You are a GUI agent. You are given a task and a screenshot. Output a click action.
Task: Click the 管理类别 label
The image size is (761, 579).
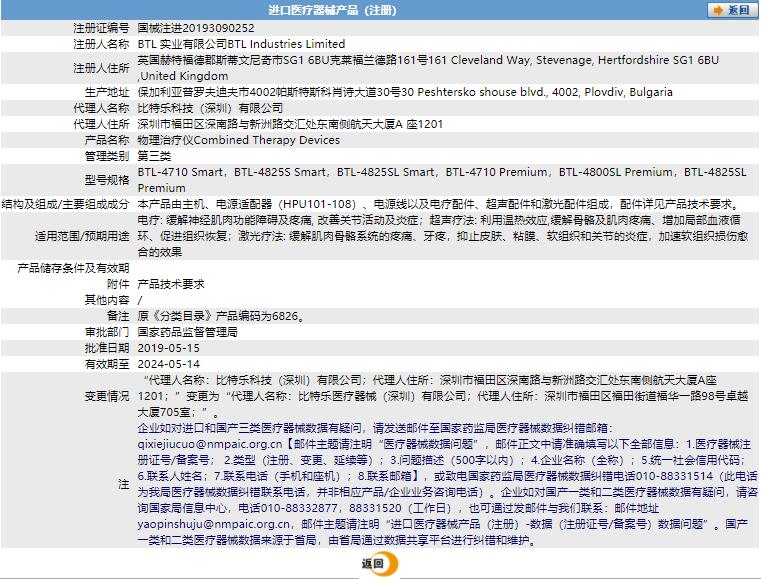tap(107, 156)
